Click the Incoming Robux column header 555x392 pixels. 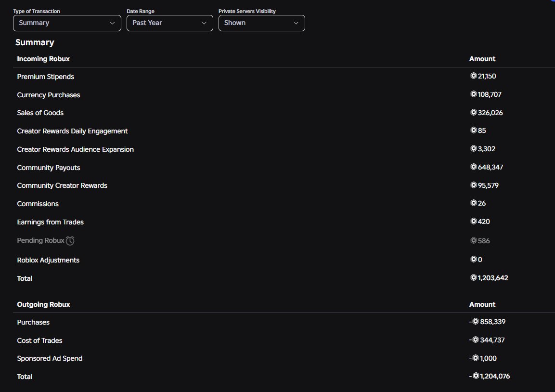coord(43,59)
